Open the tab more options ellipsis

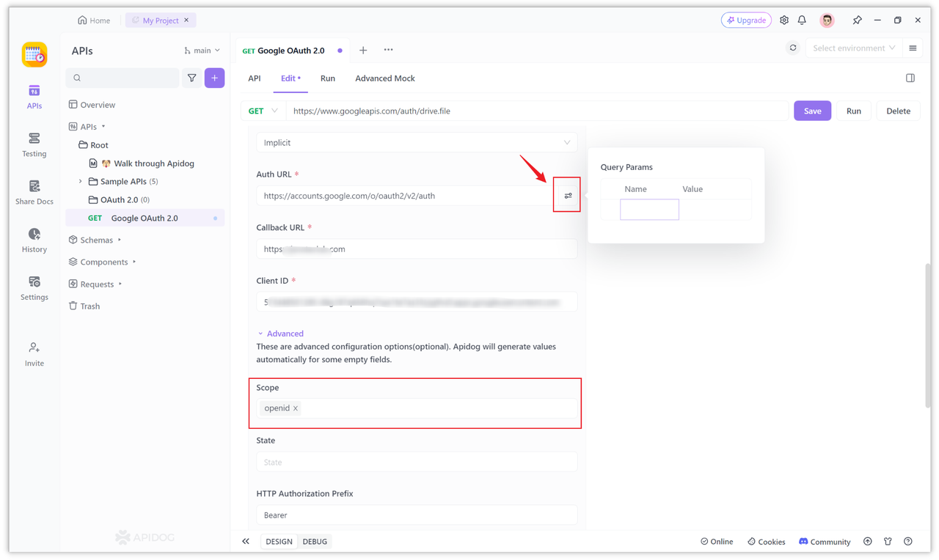pyautogui.click(x=388, y=51)
